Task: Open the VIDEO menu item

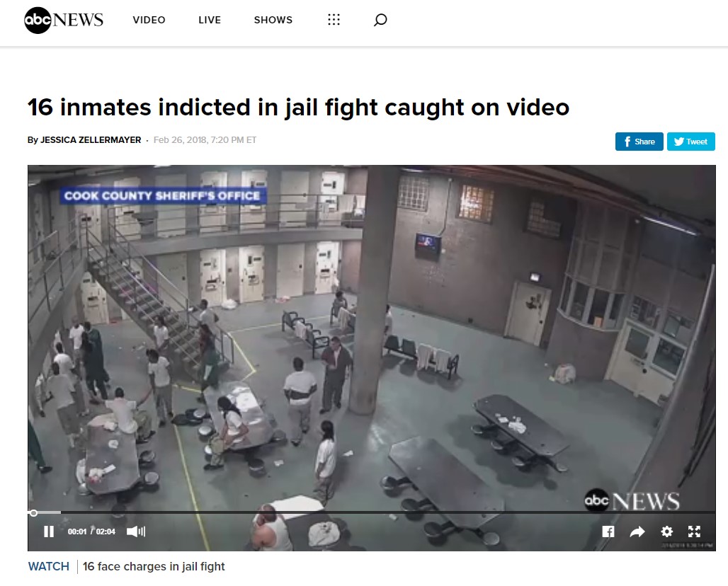Action: click(x=149, y=20)
